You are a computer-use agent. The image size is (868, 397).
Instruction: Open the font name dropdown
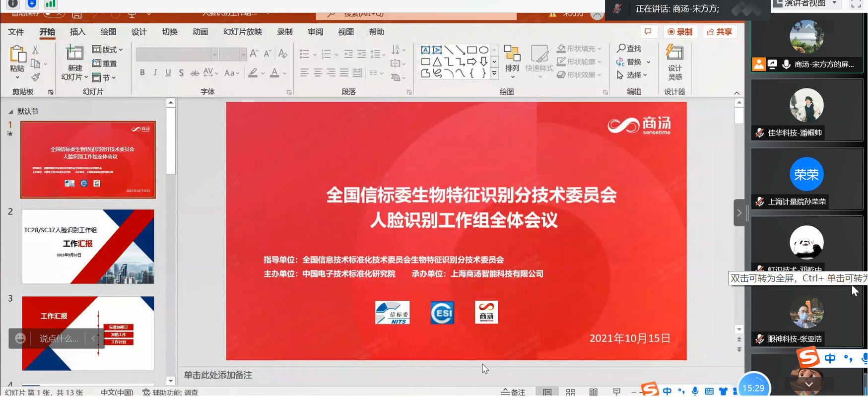(214, 54)
